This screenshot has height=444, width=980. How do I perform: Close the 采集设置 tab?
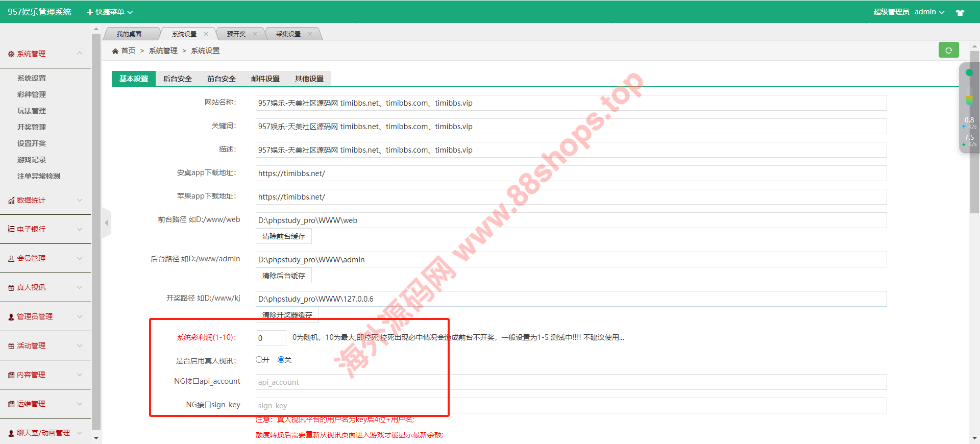coord(310,34)
